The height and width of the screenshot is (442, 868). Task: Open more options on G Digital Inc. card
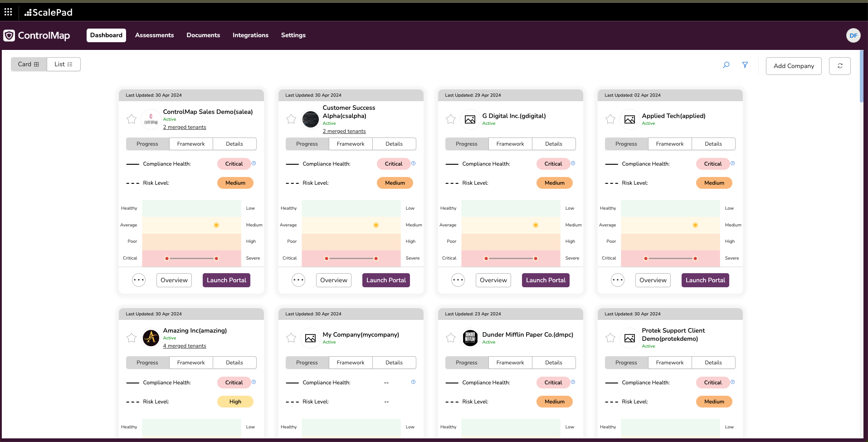(458, 280)
